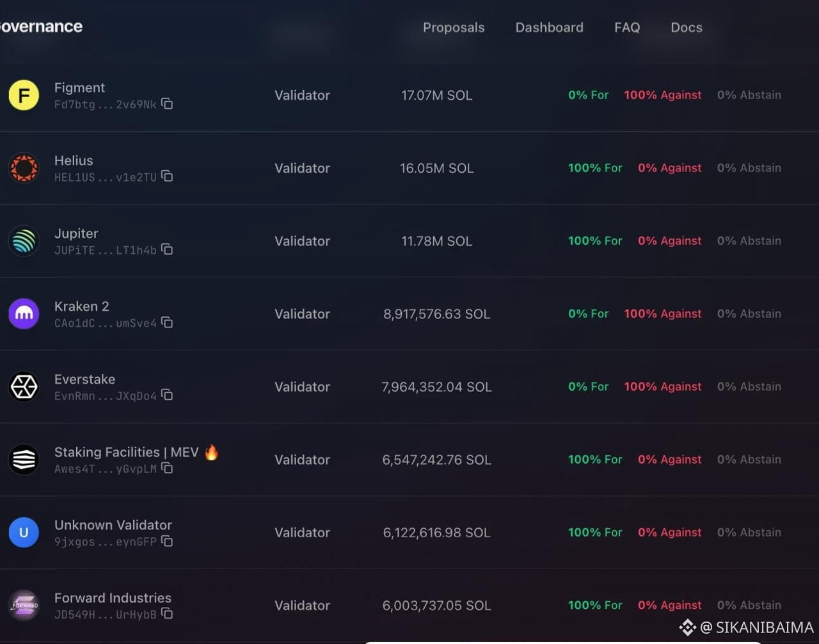Click the Helius orange sun logo
This screenshot has width=819, height=644.
pos(24,168)
